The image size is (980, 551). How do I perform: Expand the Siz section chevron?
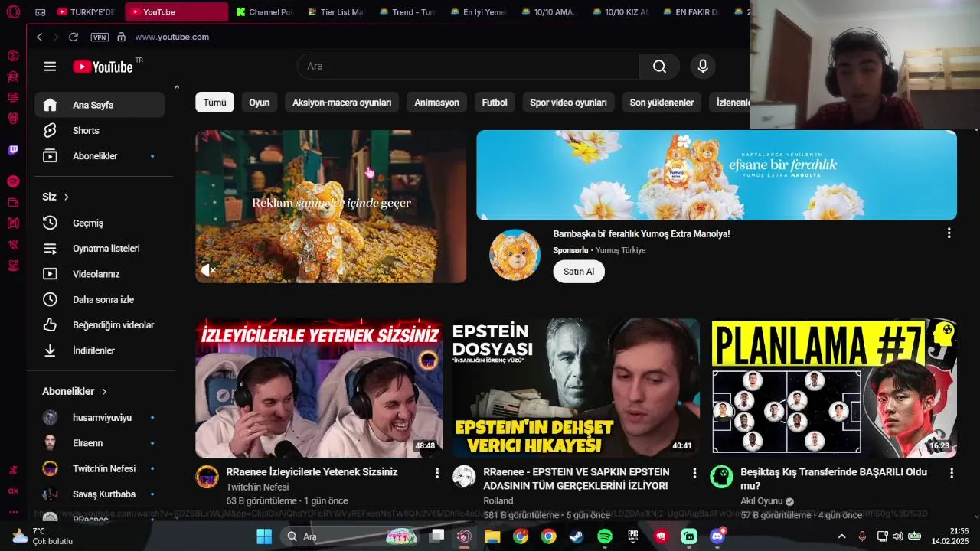(67, 197)
